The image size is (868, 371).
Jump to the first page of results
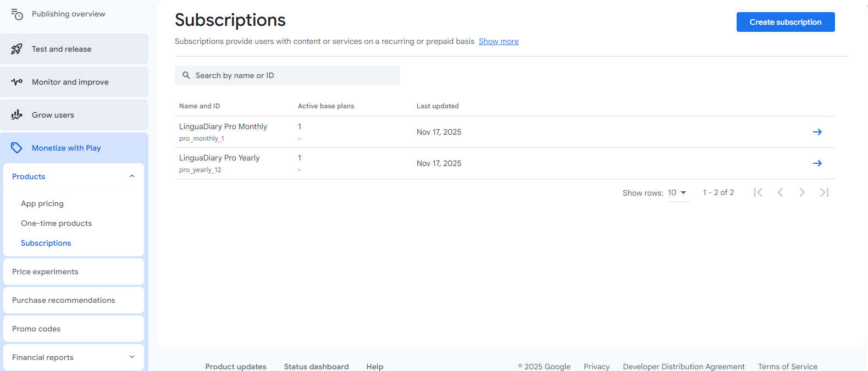click(x=758, y=192)
